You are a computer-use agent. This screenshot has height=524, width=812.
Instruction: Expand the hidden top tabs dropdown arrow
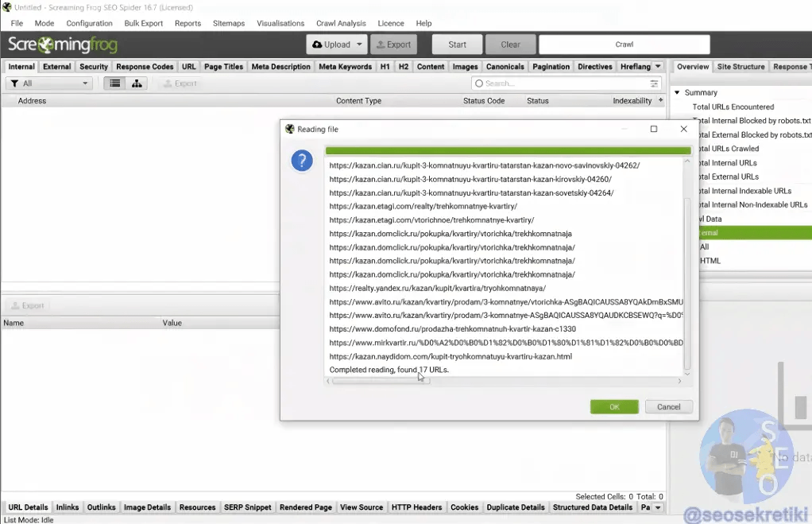[658, 67]
